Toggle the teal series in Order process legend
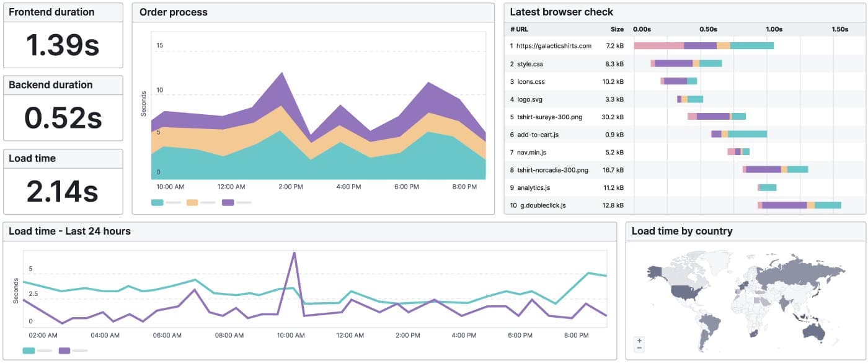 click(x=157, y=202)
